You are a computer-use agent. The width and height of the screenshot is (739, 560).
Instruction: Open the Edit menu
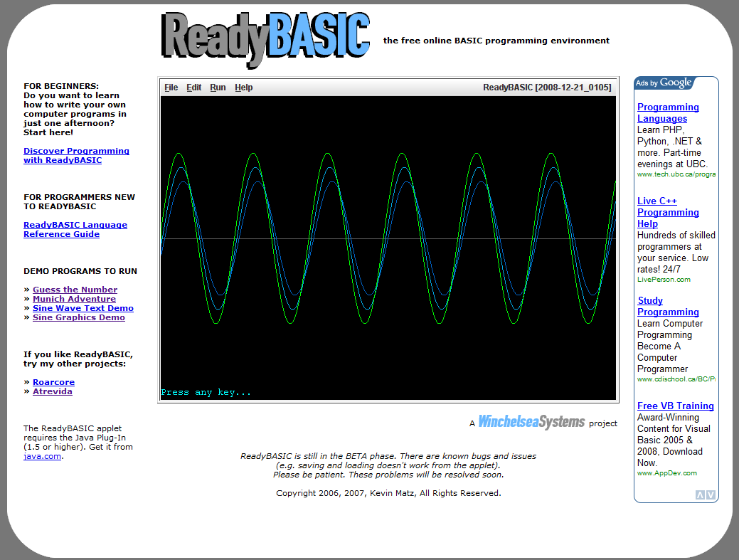194,88
